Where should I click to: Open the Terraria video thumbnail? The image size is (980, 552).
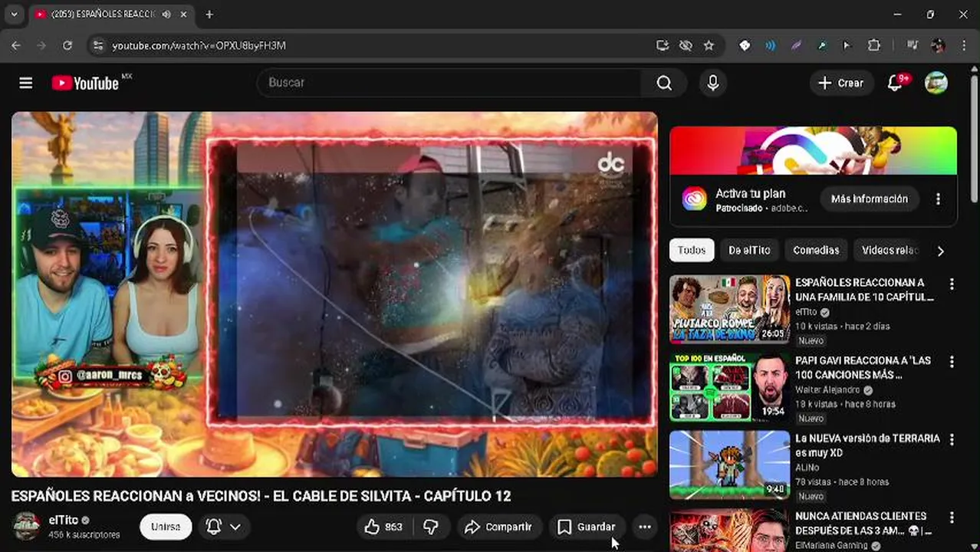coord(730,465)
